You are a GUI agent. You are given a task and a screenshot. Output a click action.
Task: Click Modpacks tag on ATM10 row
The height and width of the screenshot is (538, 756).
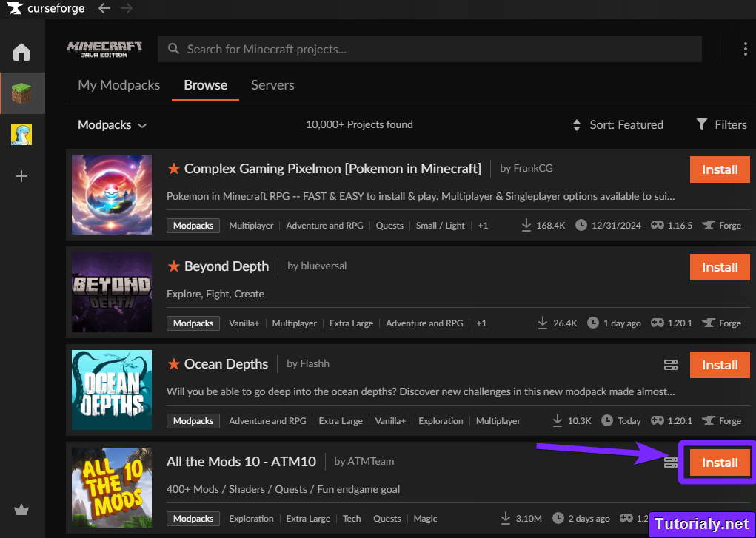(x=193, y=519)
